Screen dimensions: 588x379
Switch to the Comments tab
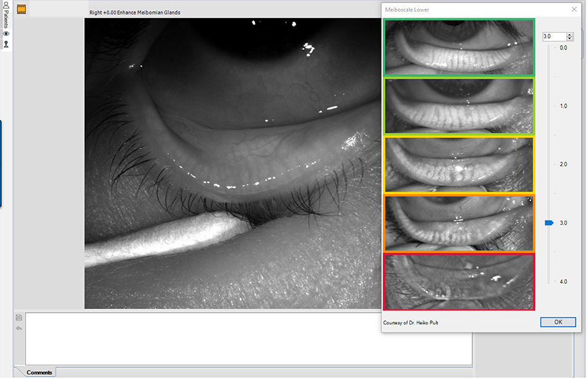(x=39, y=372)
